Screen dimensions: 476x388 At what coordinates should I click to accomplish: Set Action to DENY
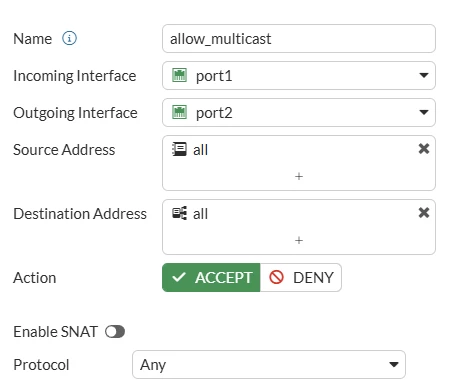[301, 277]
